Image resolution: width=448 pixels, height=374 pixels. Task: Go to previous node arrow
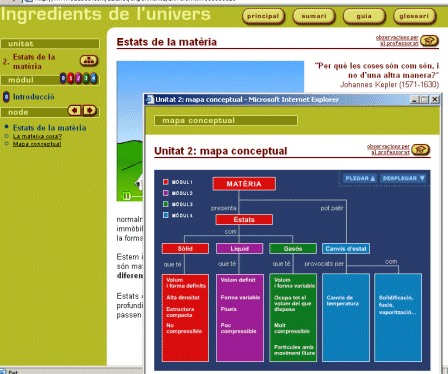coord(74,110)
